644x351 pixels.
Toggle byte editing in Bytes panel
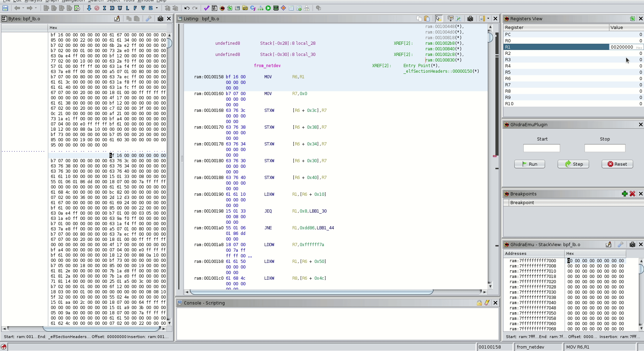[x=117, y=19]
